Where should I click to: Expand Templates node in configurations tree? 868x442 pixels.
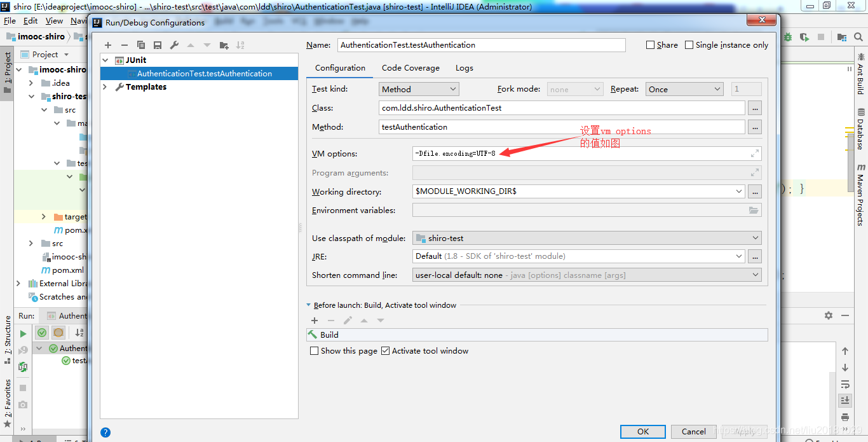coord(105,87)
